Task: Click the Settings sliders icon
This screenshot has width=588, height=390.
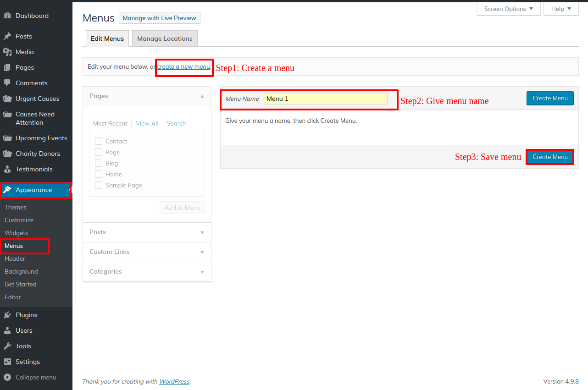Action: pyautogui.click(x=7, y=362)
